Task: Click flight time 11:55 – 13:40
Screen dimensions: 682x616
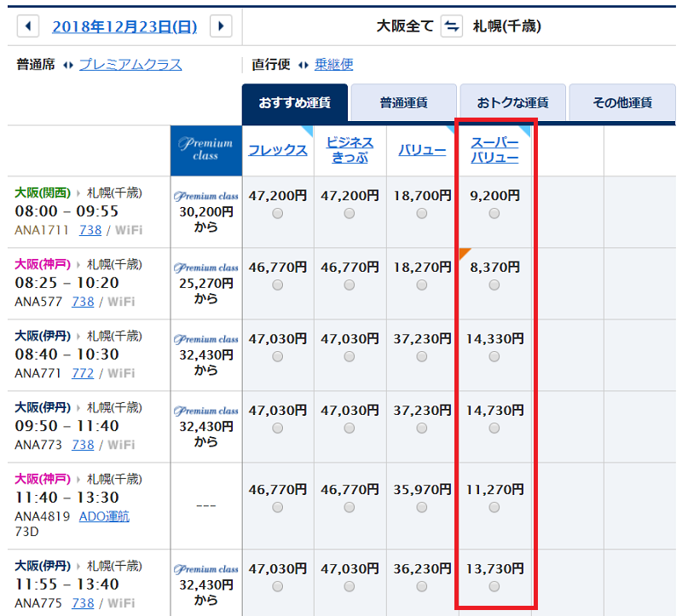Action: (66, 584)
